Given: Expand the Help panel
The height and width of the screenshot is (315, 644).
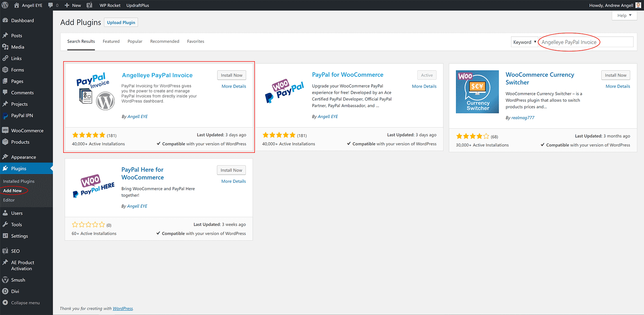Looking at the screenshot, I should pyautogui.click(x=624, y=16).
